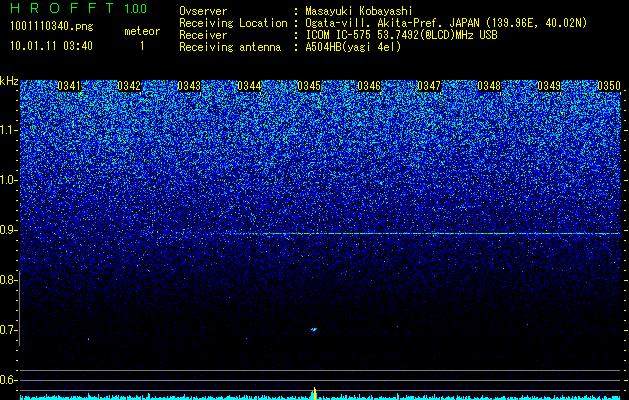Click the 1.1 frequency axis label
629x400 pixels.
tap(8, 130)
